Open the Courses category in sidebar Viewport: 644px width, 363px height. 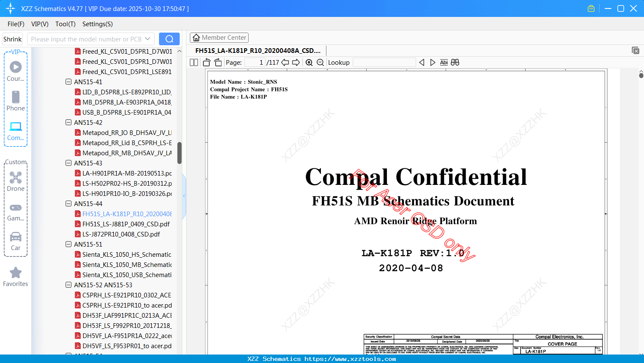(x=16, y=71)
